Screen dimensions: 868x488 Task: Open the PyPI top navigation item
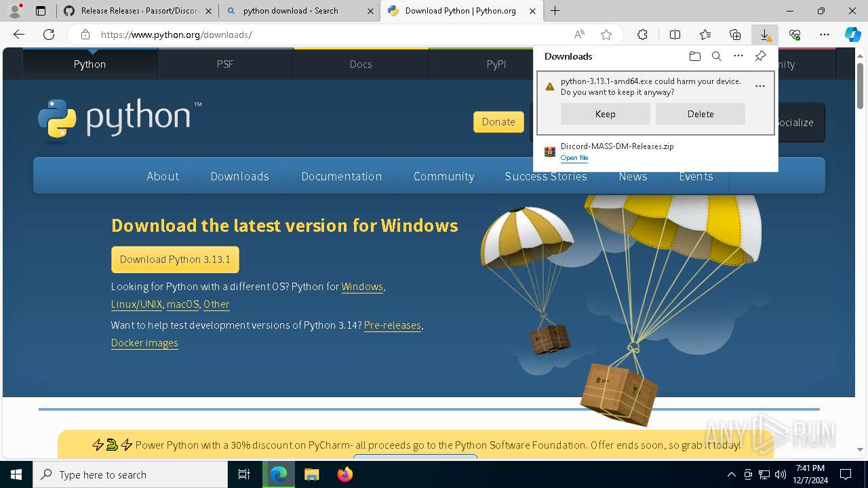[x=496, y=64]
